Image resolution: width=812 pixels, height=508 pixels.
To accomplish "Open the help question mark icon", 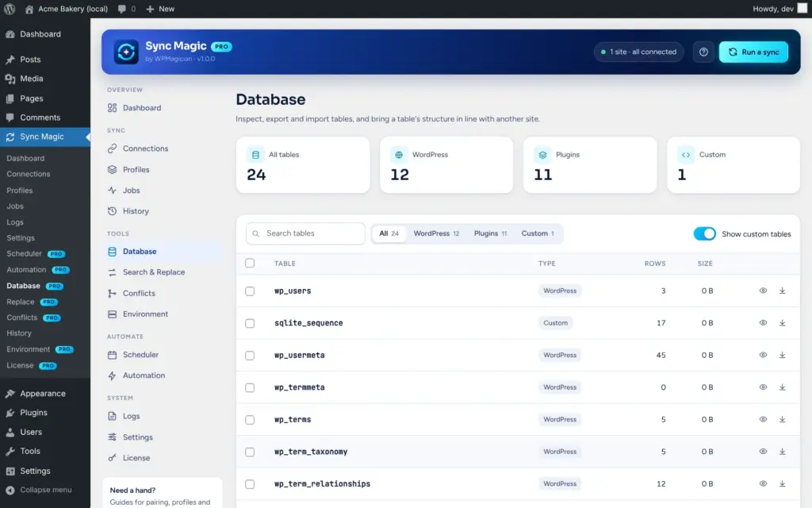I will [x=703, y=52].
